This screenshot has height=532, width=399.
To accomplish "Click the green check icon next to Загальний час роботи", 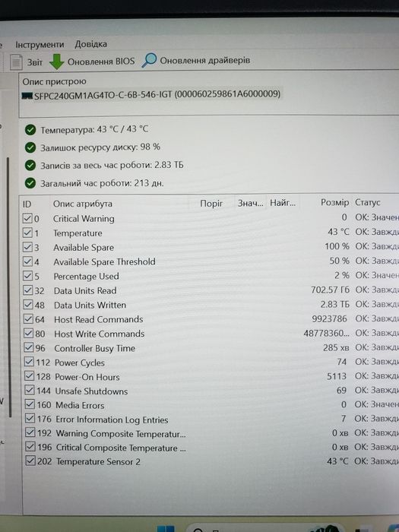I will [30, 183].
